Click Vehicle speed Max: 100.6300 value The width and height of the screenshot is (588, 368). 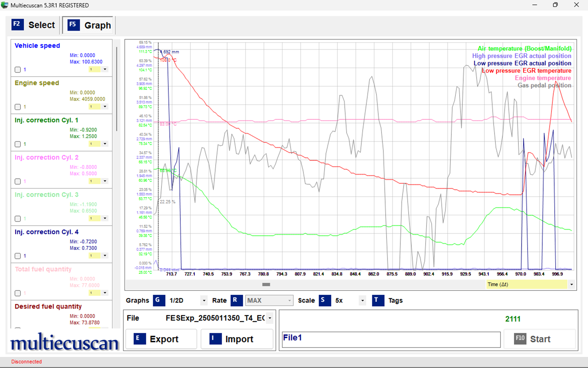[86, 62]
